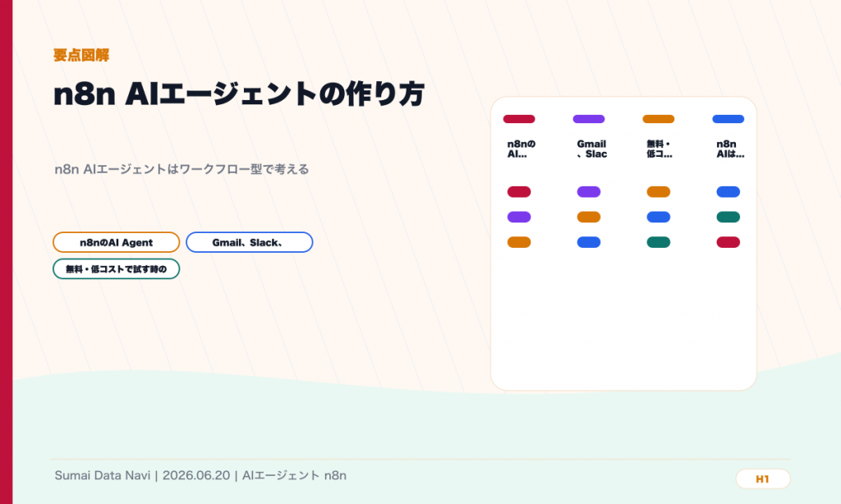Click the purple bar above 'Gmail 、Slac'
841x504 pixels.
click(x=589, y=119)
